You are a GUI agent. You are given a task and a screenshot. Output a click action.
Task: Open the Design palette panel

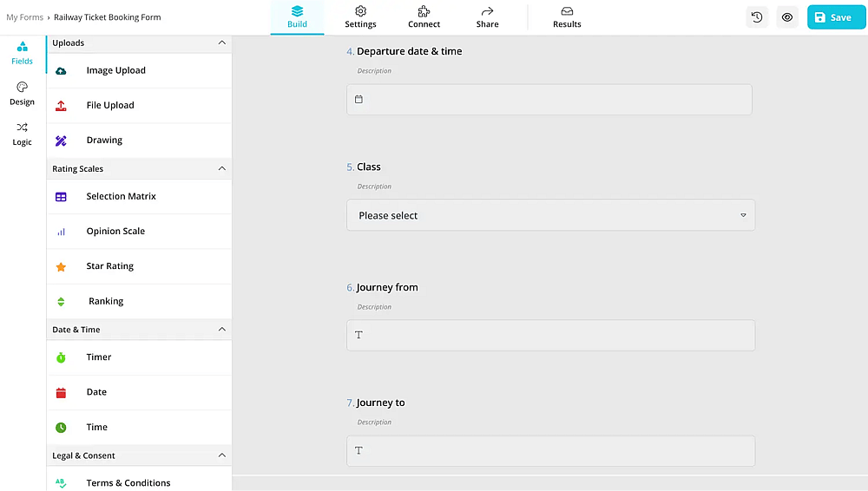[23, 87]
